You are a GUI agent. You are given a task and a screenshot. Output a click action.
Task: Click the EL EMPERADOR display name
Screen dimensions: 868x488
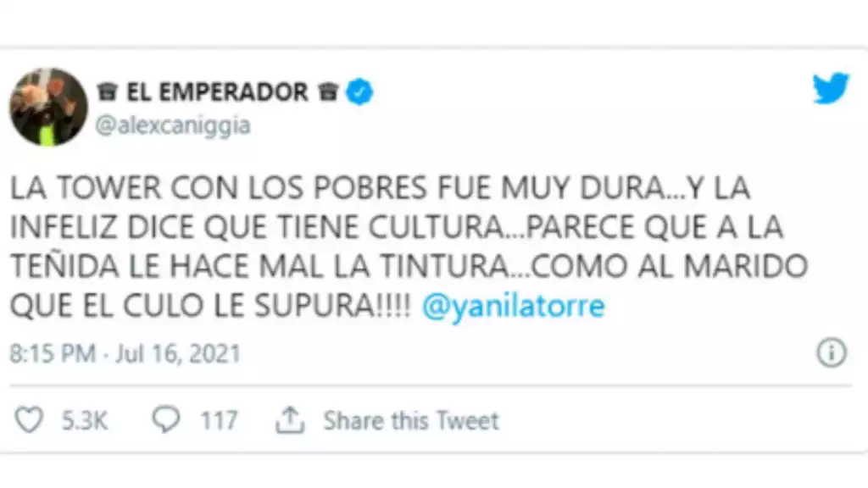tap(217, 91)
